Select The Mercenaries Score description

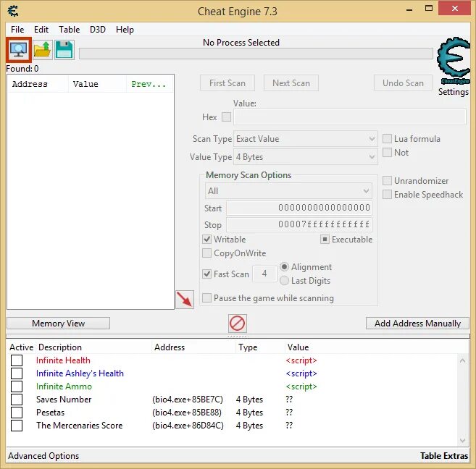[x=79, y=426]
